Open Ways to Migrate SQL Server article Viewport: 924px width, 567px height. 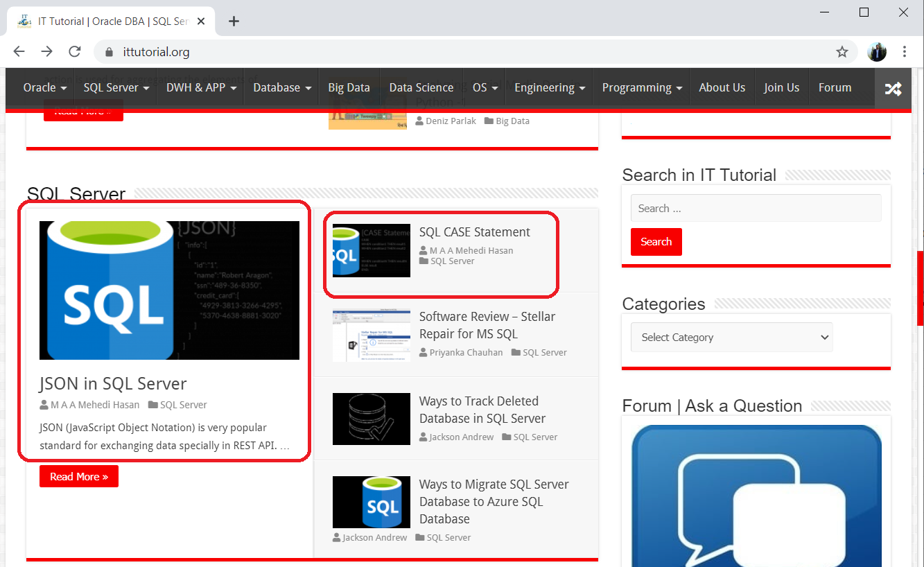point(494,501)
